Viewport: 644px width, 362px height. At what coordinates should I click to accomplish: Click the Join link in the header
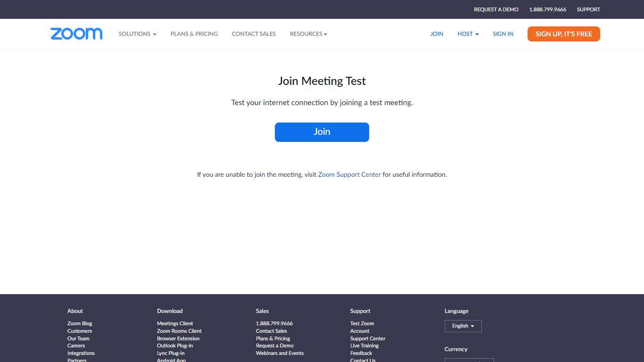coord(437,34)
